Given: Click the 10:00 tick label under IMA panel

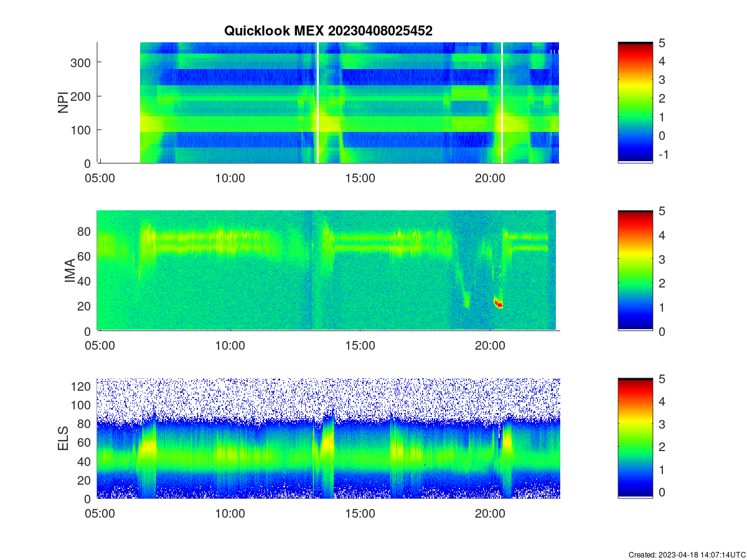Looking at the screenshot, I should click(230, 346).
